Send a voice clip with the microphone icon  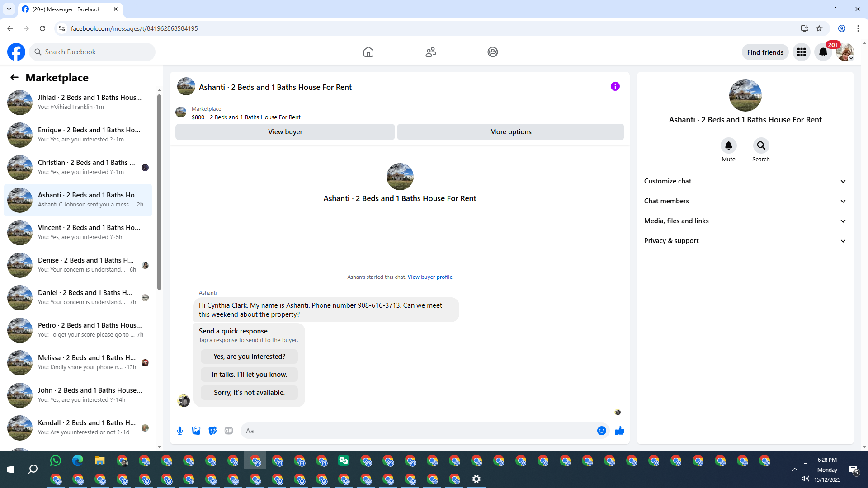point(180,431)
